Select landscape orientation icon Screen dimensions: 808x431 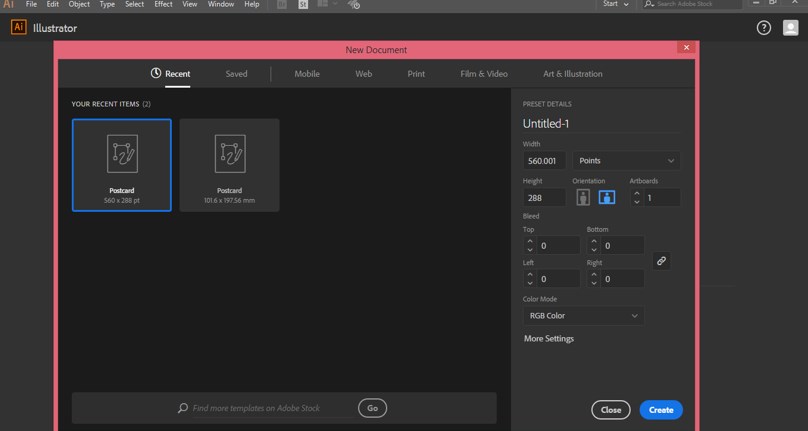coord(606,197)
